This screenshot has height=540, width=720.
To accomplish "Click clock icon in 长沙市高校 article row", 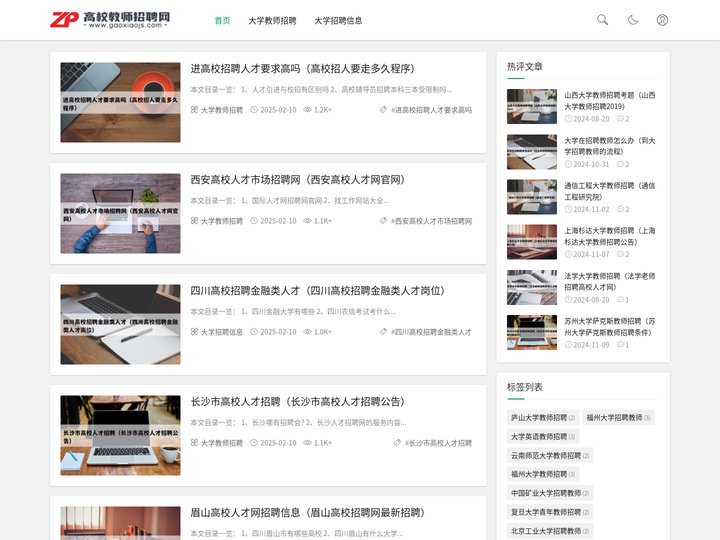I will coord(254,443).
